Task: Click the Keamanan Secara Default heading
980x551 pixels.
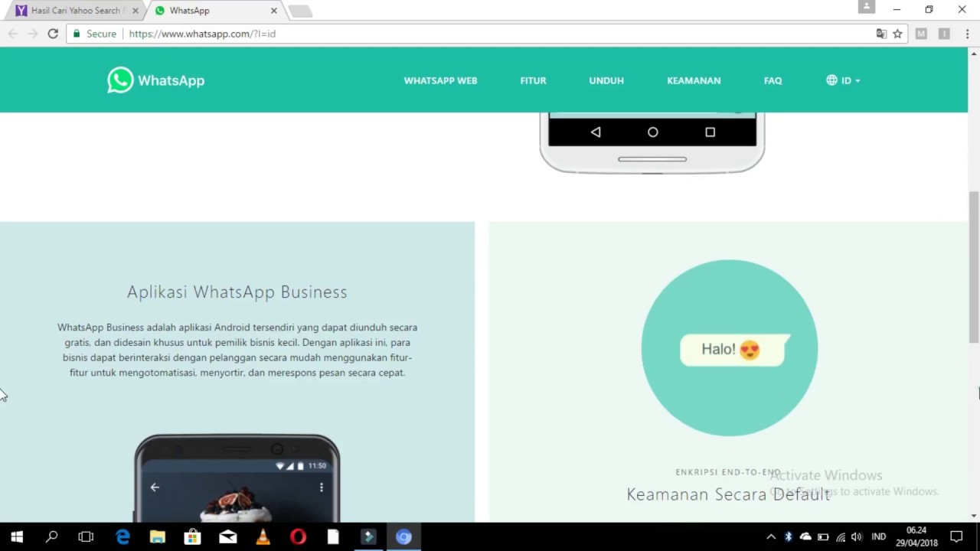Action: (729, 494)
